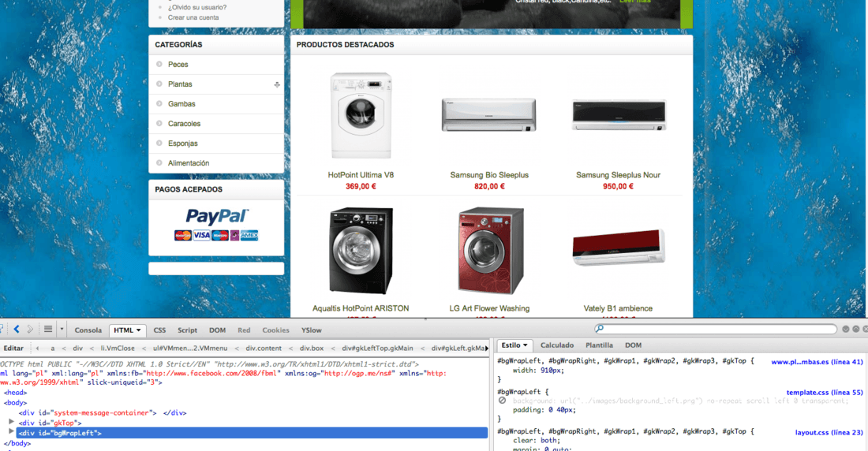Click the magnifier icon in Firebug search
Image resolution: width=868 pixels, height=451 pixels.
point(600,329)
